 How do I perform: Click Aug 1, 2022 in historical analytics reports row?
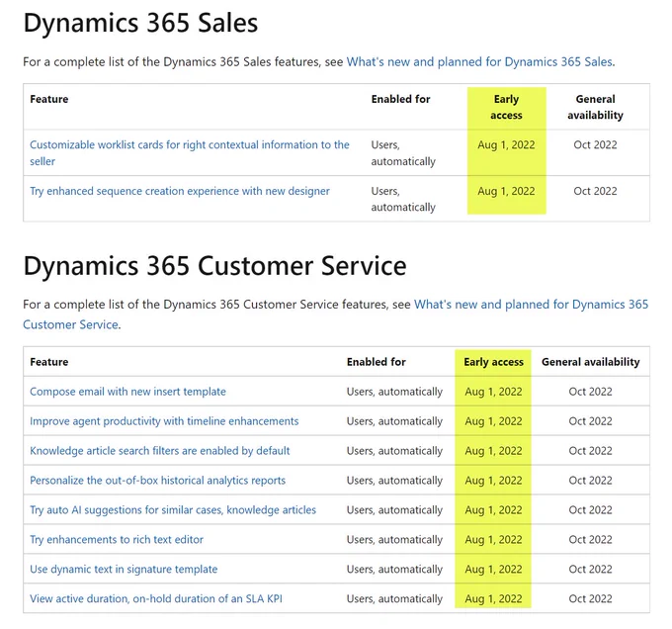pos(494,481)
